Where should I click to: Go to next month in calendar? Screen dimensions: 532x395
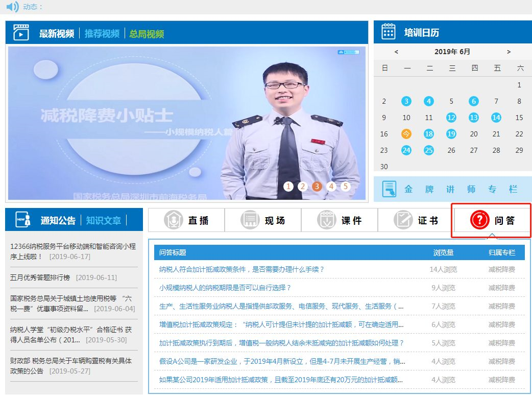click(x=509, y=52)
